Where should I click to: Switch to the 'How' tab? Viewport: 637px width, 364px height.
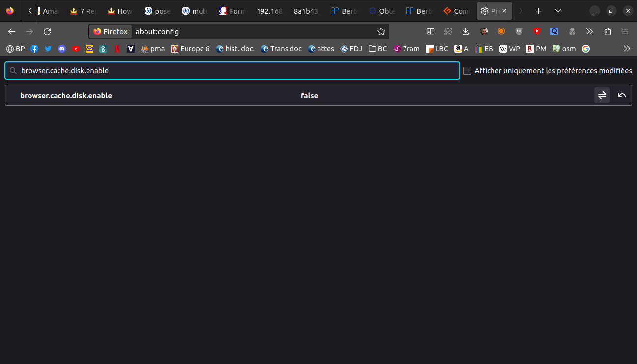click(120, 11)
